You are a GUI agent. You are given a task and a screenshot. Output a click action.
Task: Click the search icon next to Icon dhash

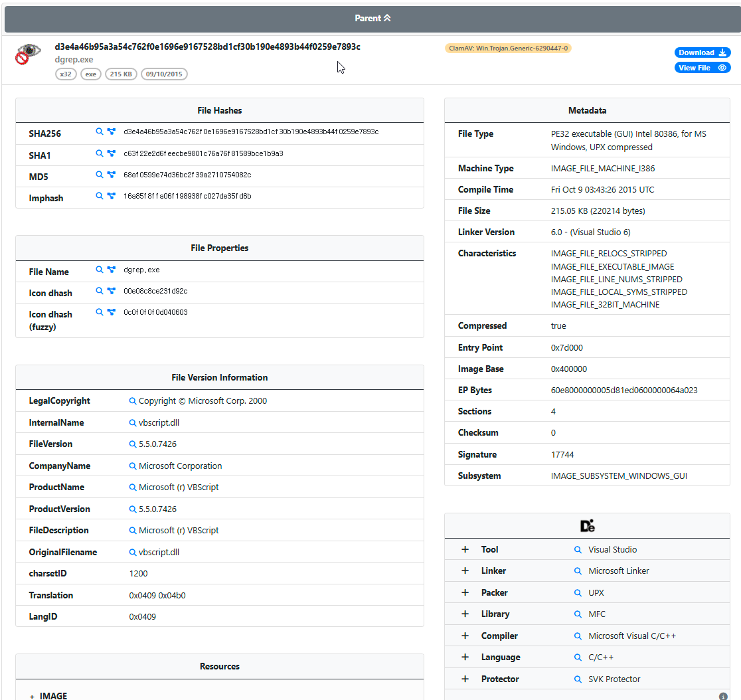(x=100, y=291)
